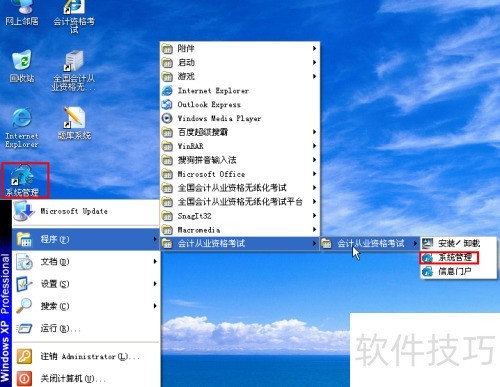500x387 pixels.
Task: Click the Internet Explorer icon in programs list
Action: (167, 90)
